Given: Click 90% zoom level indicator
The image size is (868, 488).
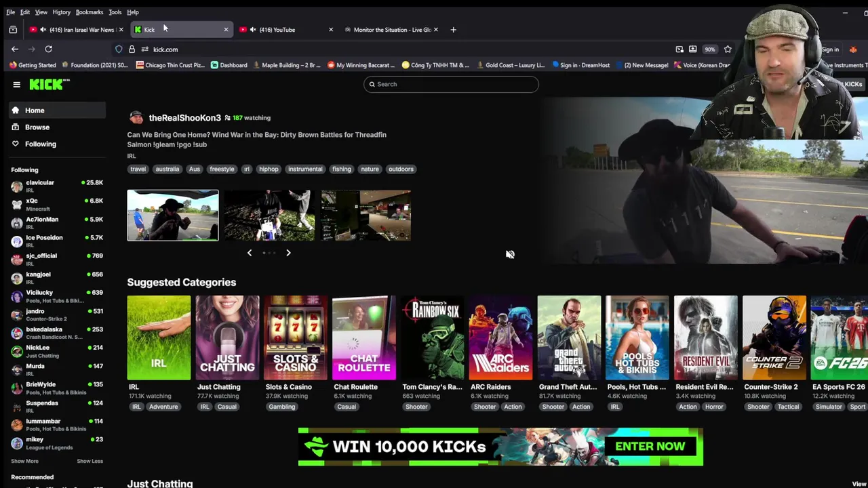Looking at the screenshot, I should (709, 49).
